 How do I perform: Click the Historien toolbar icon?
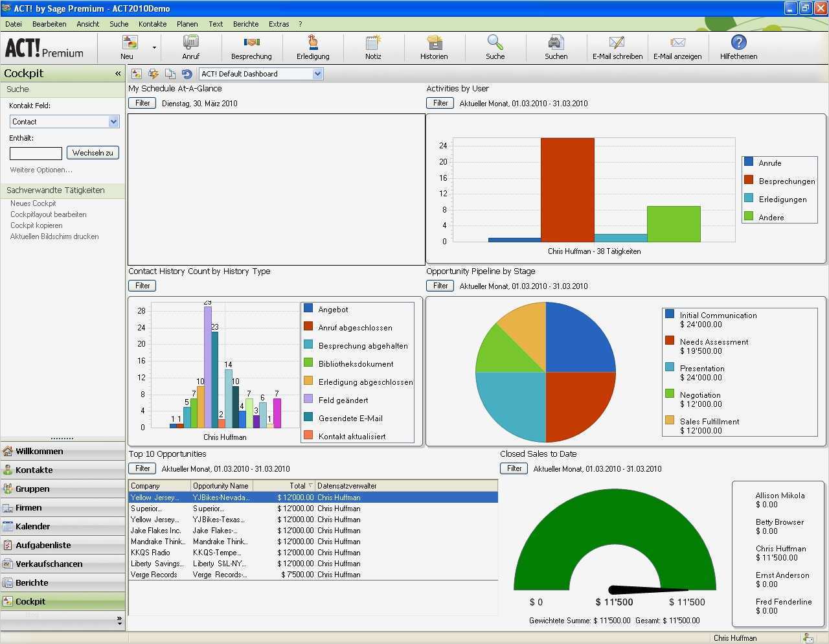433,46
